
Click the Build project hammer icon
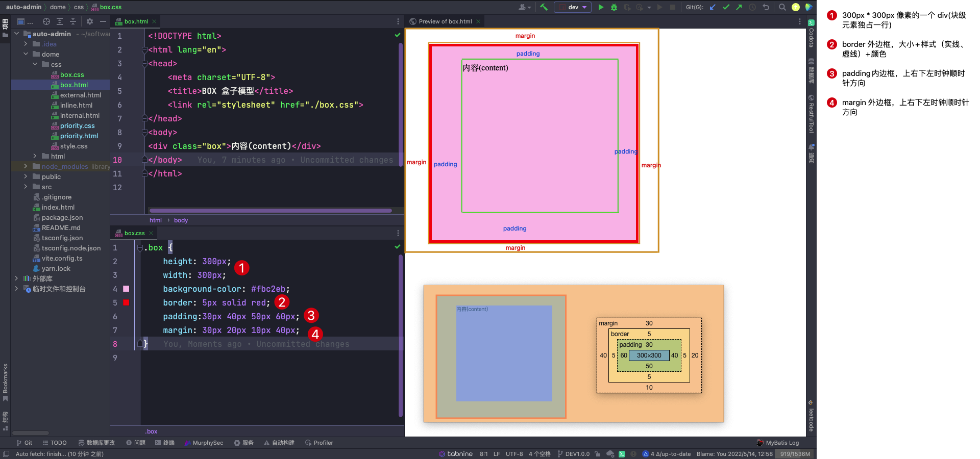[544, 7]
